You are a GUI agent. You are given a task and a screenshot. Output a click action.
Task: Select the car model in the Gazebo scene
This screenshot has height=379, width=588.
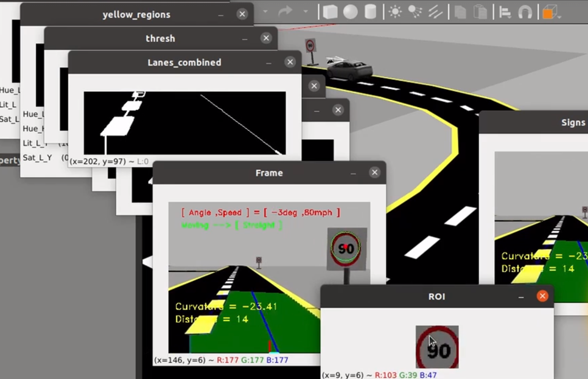pos(349,70)
